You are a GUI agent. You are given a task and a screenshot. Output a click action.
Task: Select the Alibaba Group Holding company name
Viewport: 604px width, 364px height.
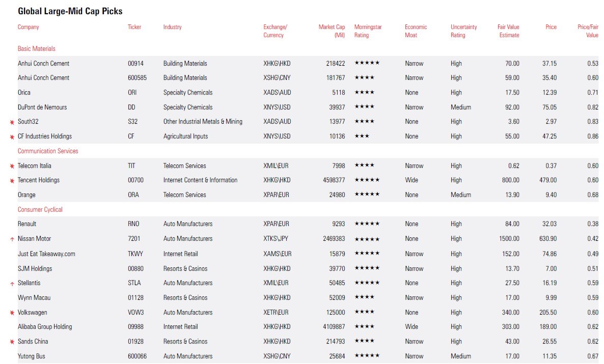[45, 327]
